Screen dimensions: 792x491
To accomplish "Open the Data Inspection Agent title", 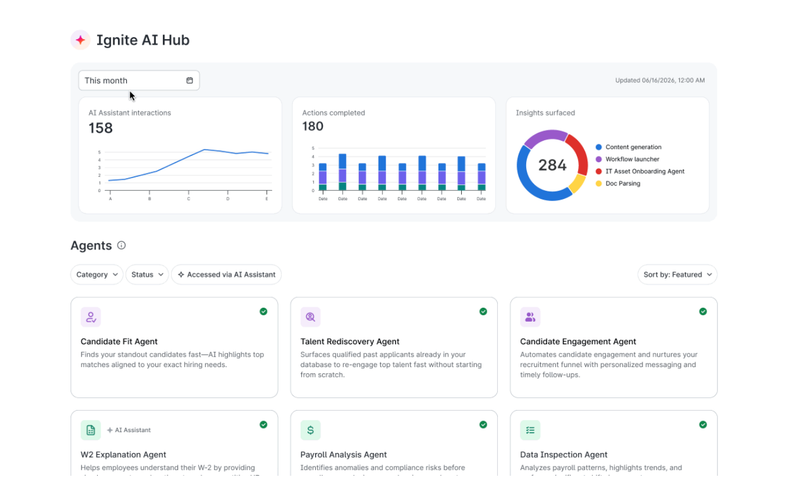I will (x=564, y=455).
